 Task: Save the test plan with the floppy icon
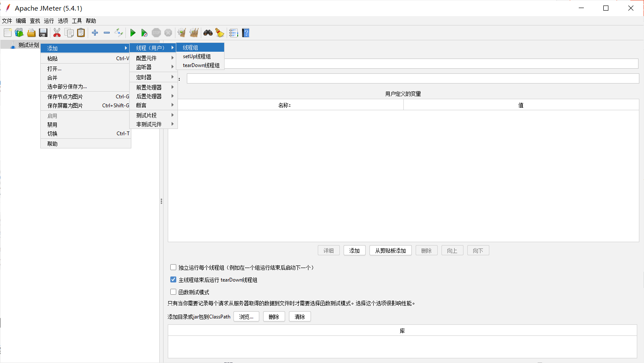(x=43, y=33)
